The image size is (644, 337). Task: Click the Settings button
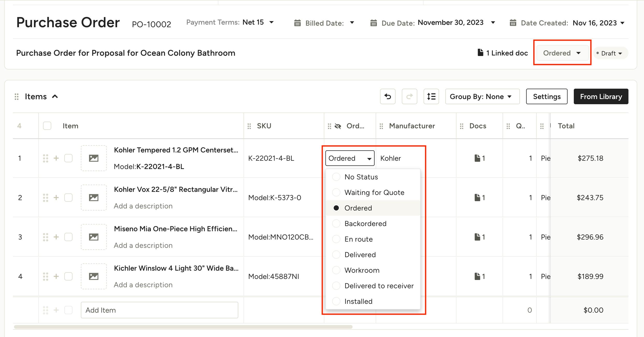click(546, 96)
